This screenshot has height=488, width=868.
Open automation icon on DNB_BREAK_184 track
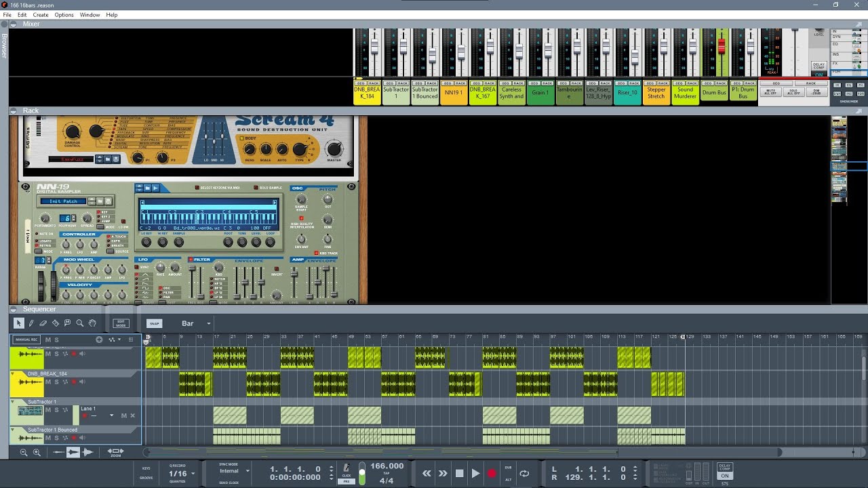(x=66, y=382)
